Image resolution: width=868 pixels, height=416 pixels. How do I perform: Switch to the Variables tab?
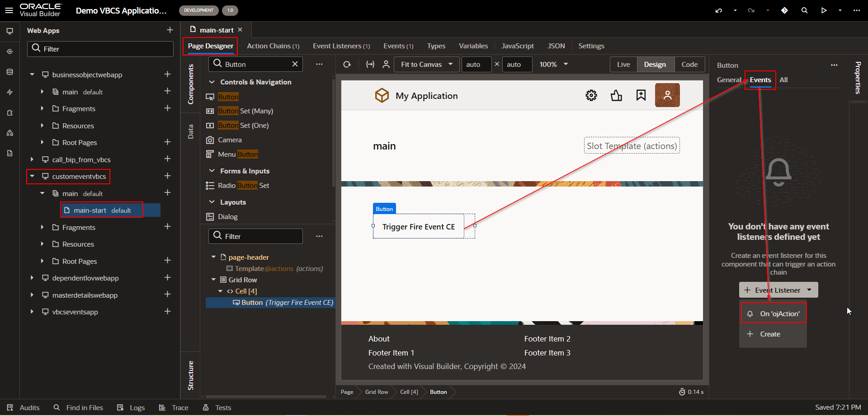click(x=473, y=46)
